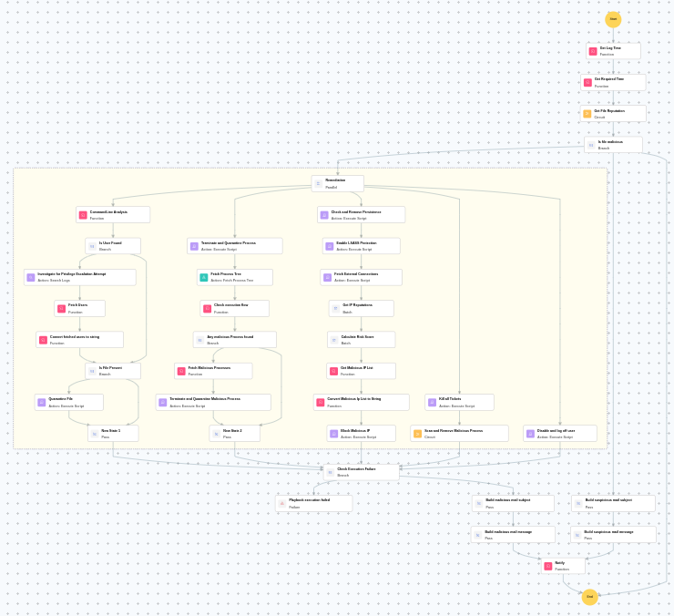Select the 'Is file malicious' label
674x616 pixels.
610,142
